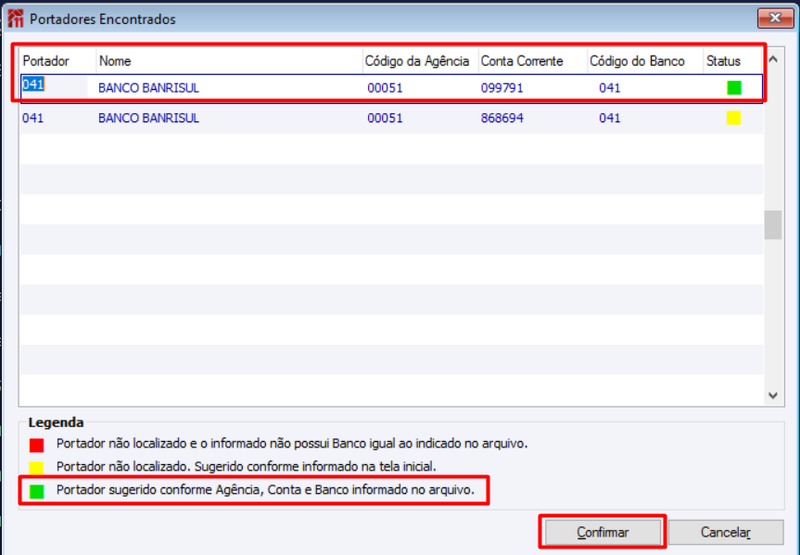Click the bank code 041 in the row with account 868694
The width and height of the screenshot is (800, 555).
click(x=610, y=118)
